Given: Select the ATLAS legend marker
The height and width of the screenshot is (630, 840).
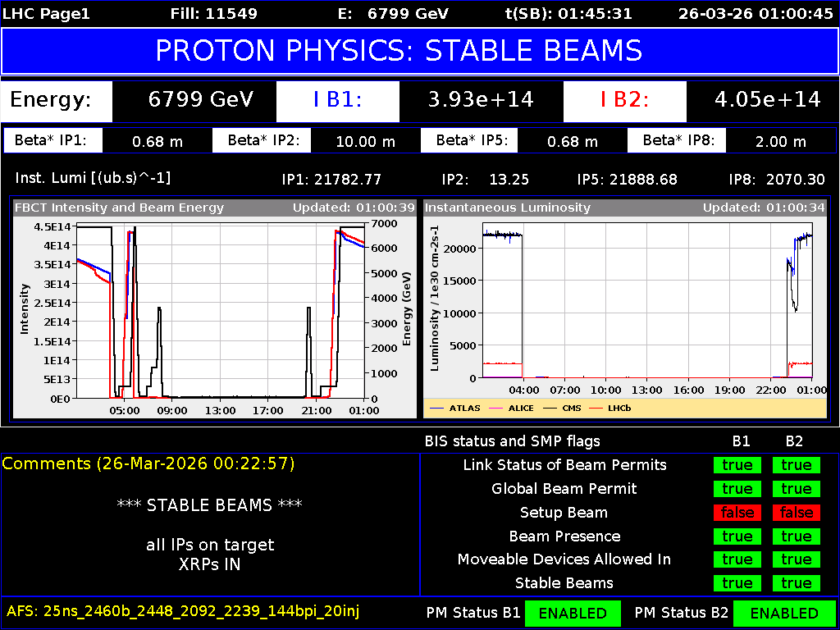Looking at the screenshot, I should coord(437,408).
